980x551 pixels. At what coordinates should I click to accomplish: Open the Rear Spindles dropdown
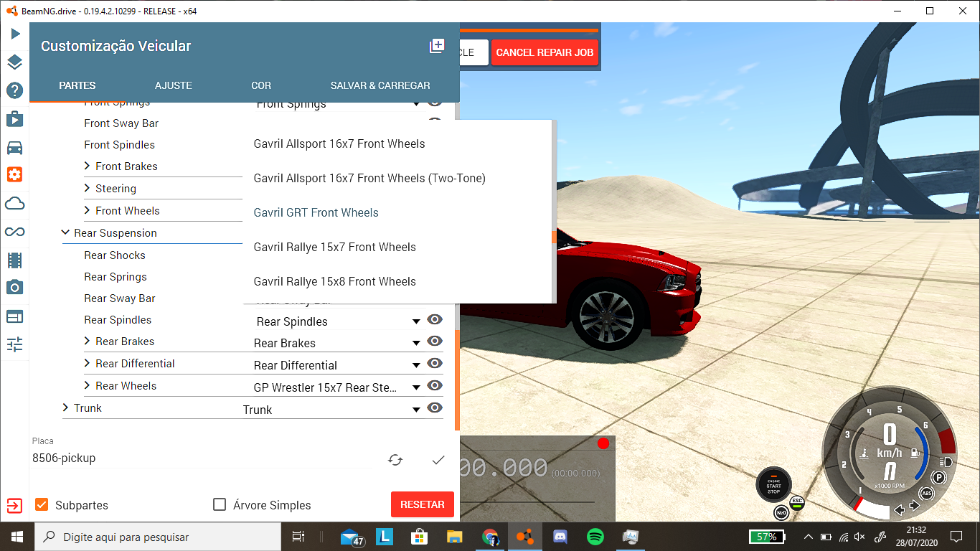coord(337,321)
